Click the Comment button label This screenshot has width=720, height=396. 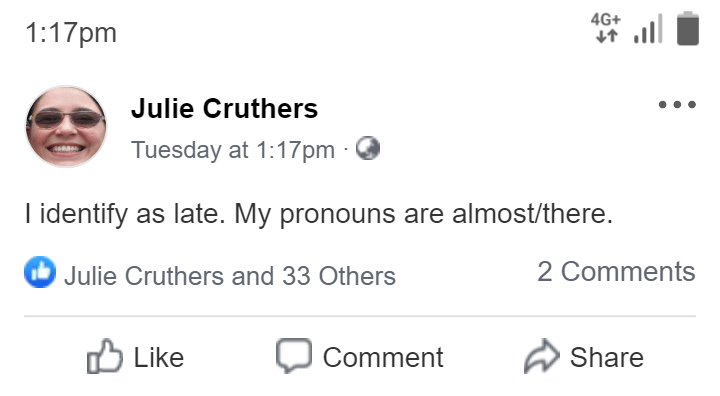pyautogui.click(x=383, y=357)
